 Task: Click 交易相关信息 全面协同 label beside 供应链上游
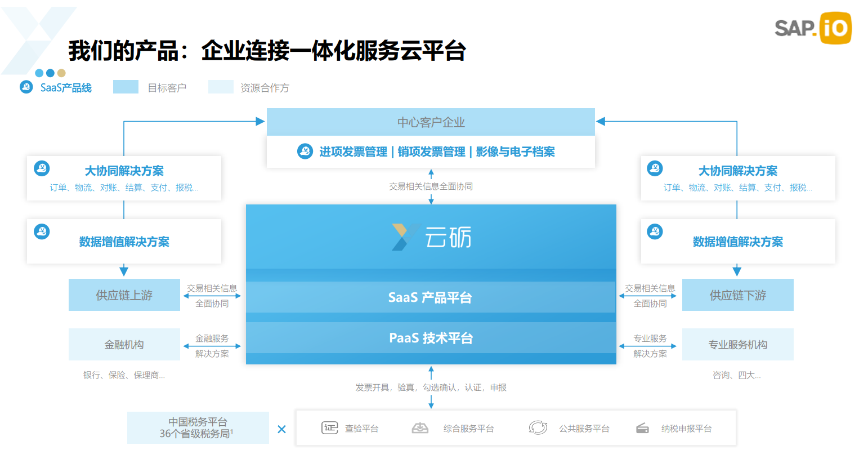[x=212, y=296]
